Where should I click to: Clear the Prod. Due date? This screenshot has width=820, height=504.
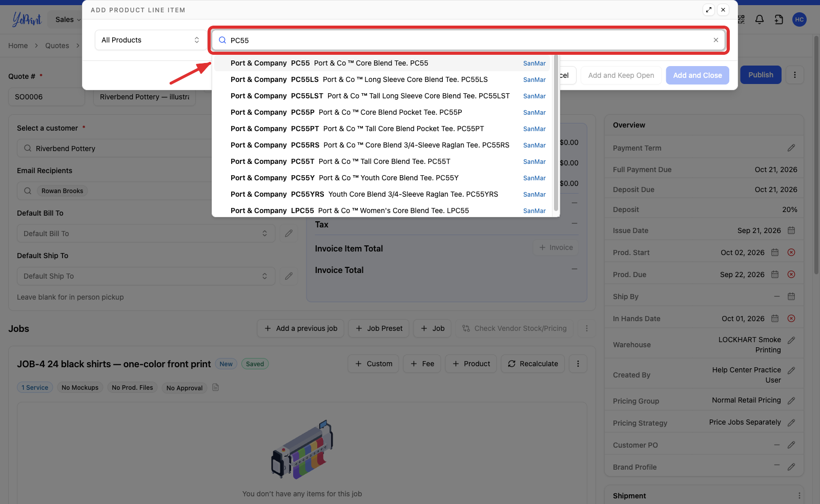pyautogui.click(x=791, y=275)
